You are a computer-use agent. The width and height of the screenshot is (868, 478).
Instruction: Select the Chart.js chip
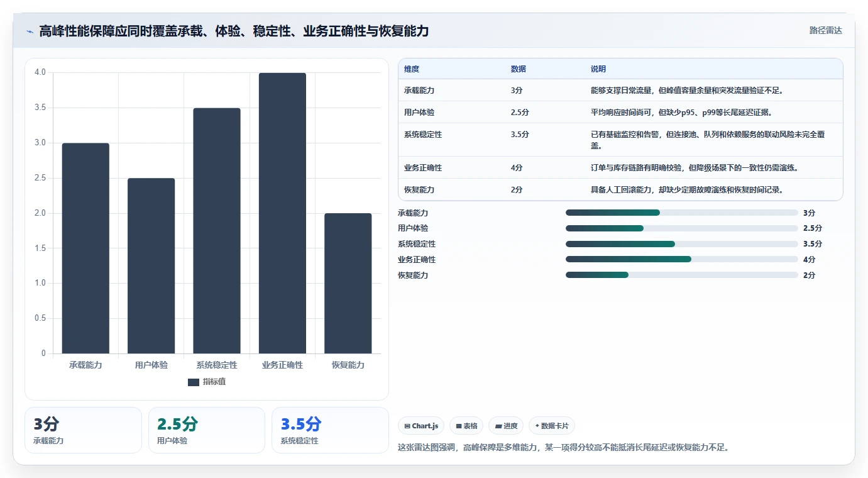[x=421, y=426]
